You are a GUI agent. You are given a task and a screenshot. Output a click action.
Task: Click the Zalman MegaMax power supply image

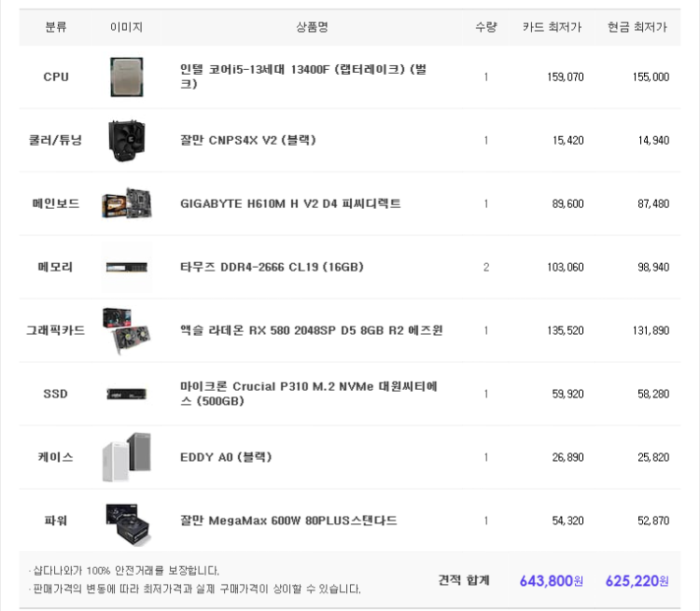tap(128, 524)
